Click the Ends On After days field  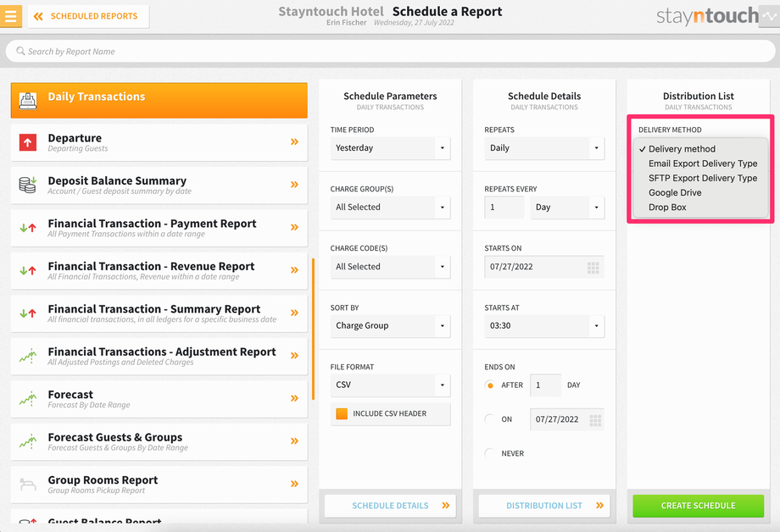coord(546,385)
